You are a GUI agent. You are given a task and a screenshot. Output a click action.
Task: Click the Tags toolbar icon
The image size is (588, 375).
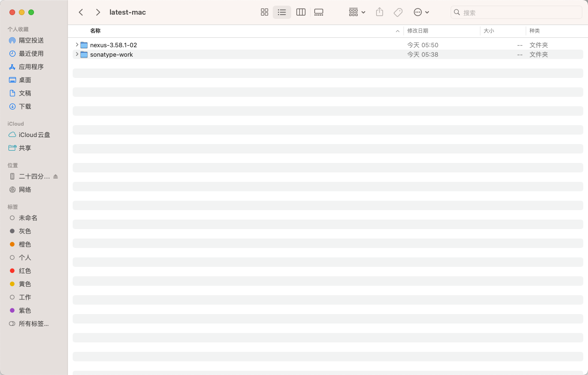pos(398,12)
